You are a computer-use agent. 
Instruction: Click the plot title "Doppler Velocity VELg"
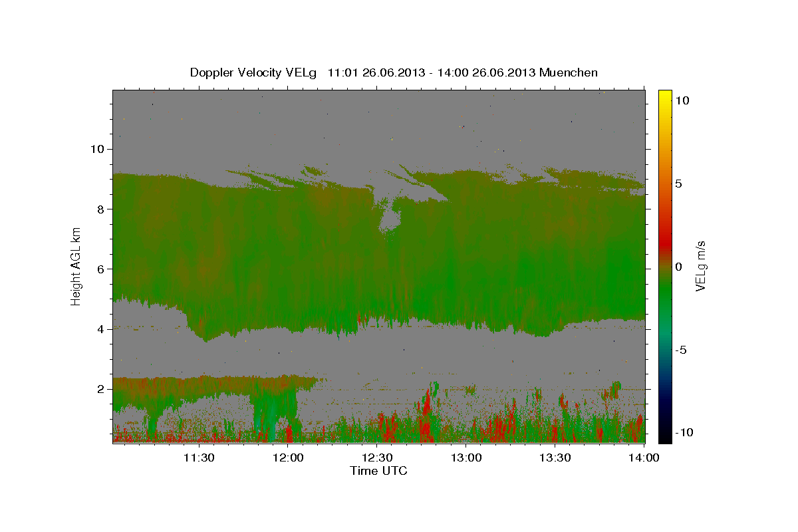pos(254,72)
